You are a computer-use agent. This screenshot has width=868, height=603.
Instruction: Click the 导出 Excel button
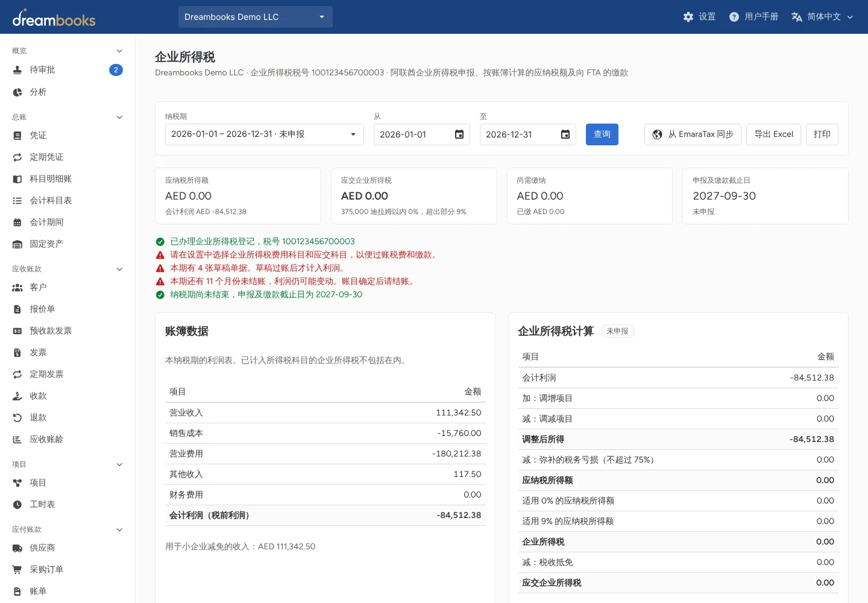tap(774, 134)
